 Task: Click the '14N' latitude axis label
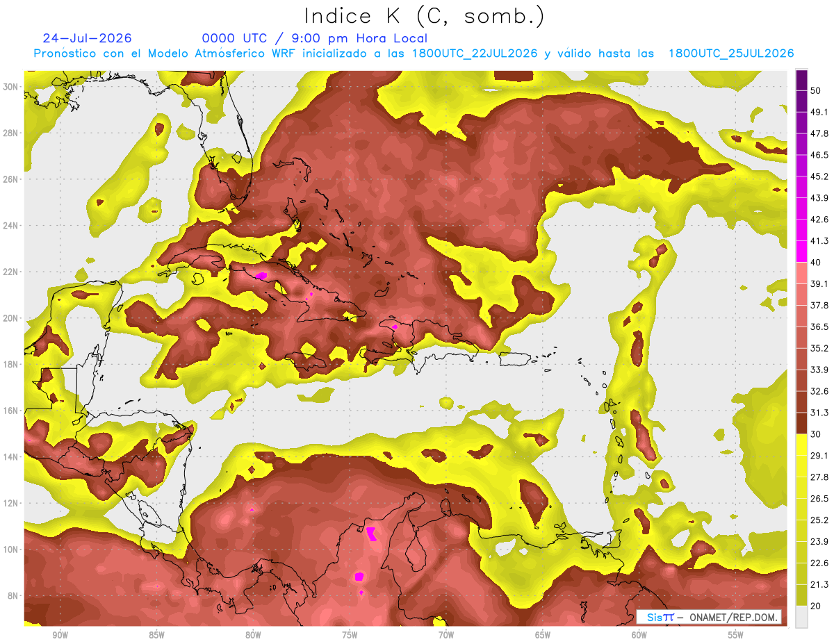tap(10, 457)
